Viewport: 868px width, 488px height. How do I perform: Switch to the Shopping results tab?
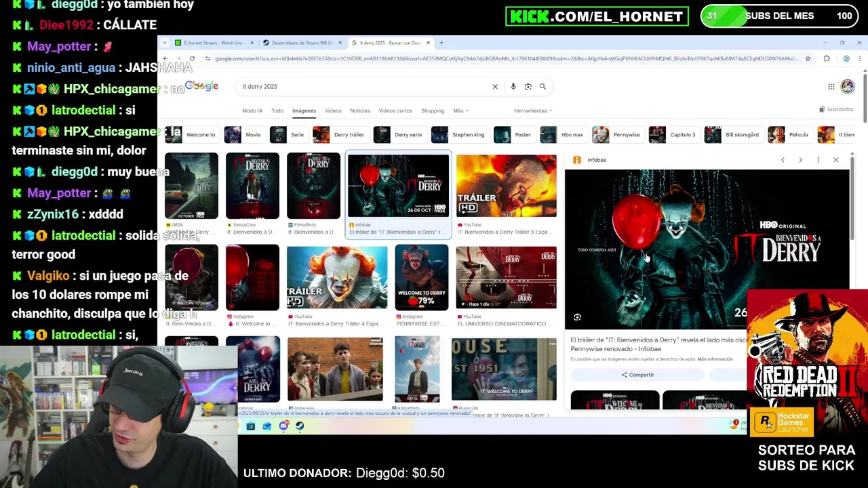(x=433, y=110)
